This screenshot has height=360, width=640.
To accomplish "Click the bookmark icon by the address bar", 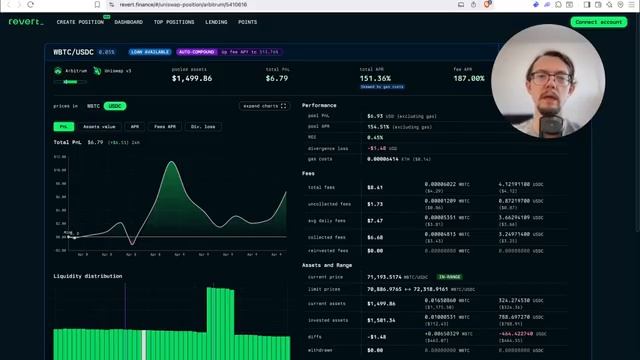I will pos(97,4).
